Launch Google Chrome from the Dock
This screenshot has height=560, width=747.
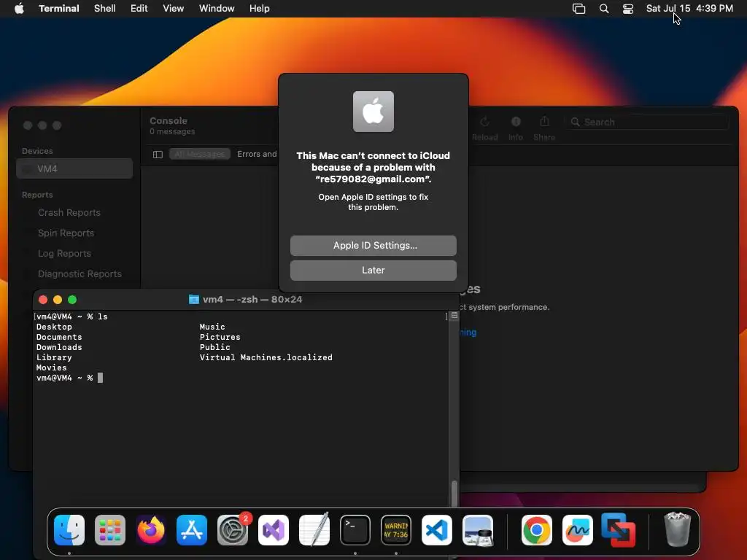[536, 530]
